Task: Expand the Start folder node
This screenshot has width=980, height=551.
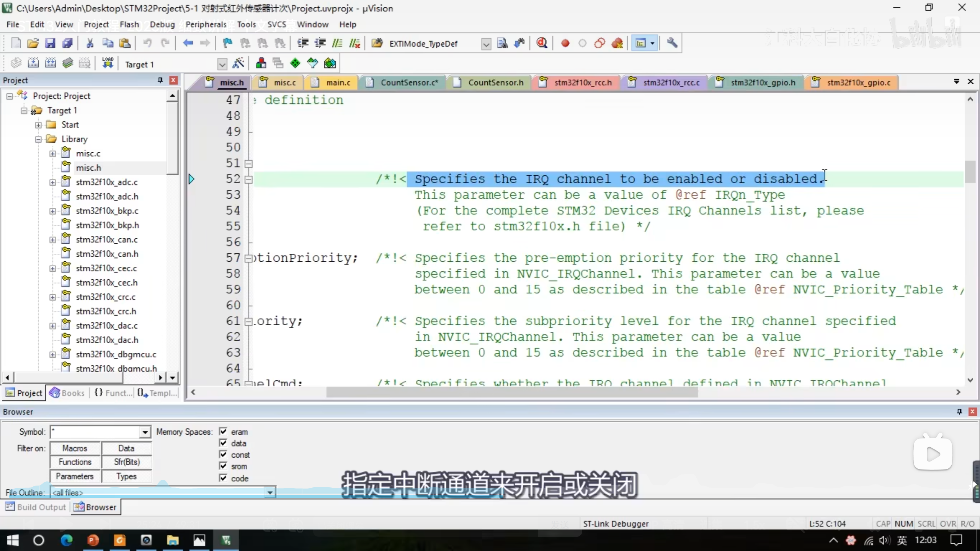Action: [x=38, y=125]
